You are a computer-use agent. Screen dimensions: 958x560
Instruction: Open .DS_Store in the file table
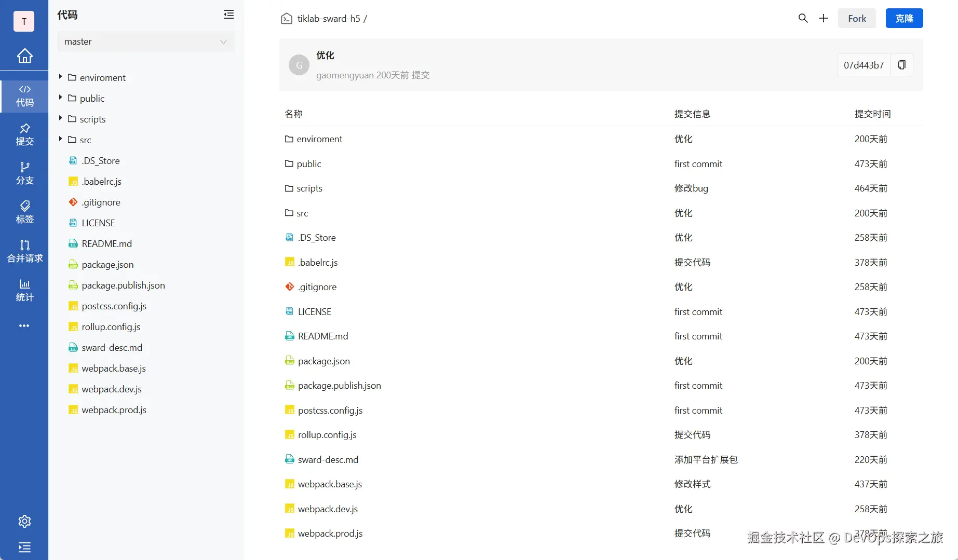click(317, 238)
